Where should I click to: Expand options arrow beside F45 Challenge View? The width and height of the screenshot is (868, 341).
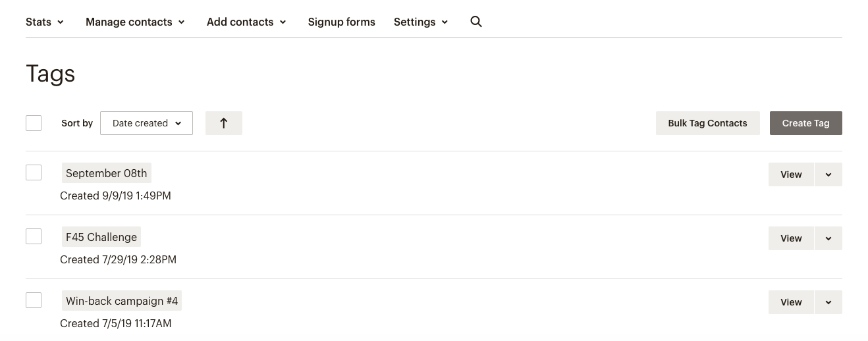[x=828, y=238]
